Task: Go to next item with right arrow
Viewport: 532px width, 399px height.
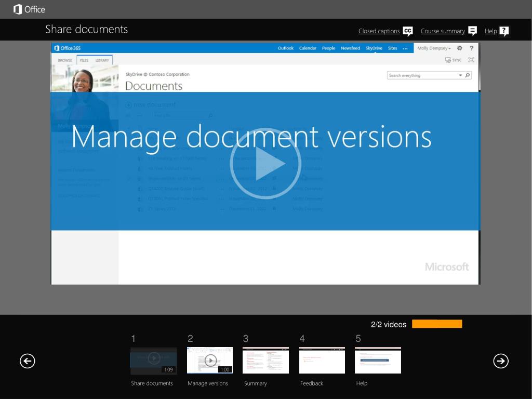Action: click(501, 361)
